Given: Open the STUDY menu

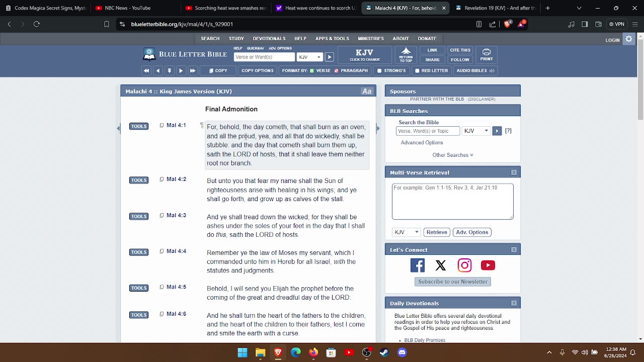Looking at the screenshot, I should 236,39.
